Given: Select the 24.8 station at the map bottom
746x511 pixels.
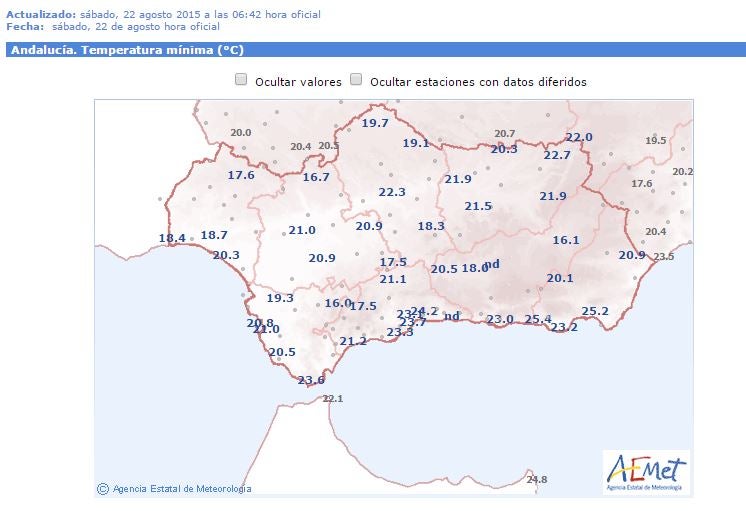Looking at the screenshot, I should 537,480.
